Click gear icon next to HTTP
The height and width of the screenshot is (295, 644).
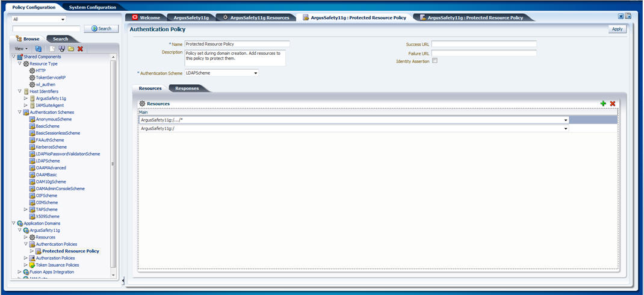point(32,70)
